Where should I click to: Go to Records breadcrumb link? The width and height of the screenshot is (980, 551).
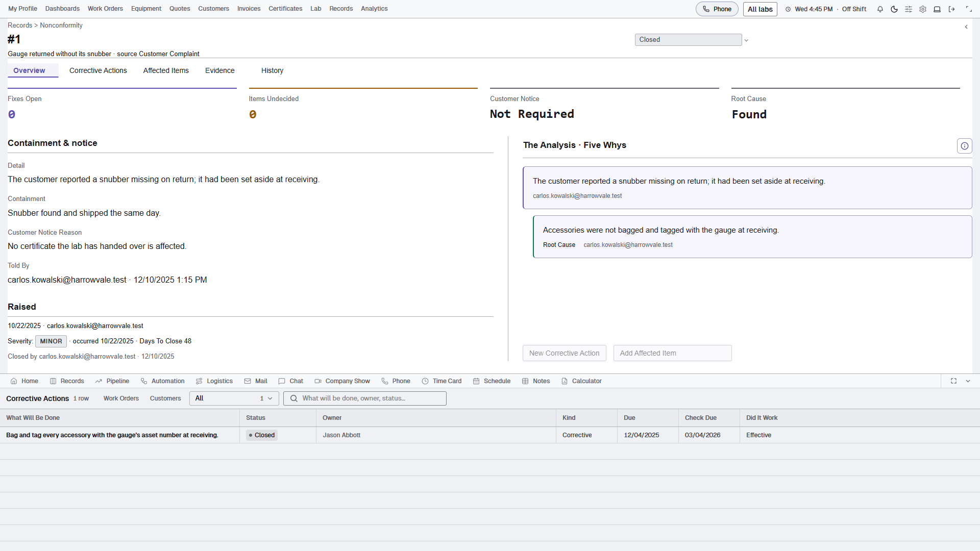(x=20, y=25)
